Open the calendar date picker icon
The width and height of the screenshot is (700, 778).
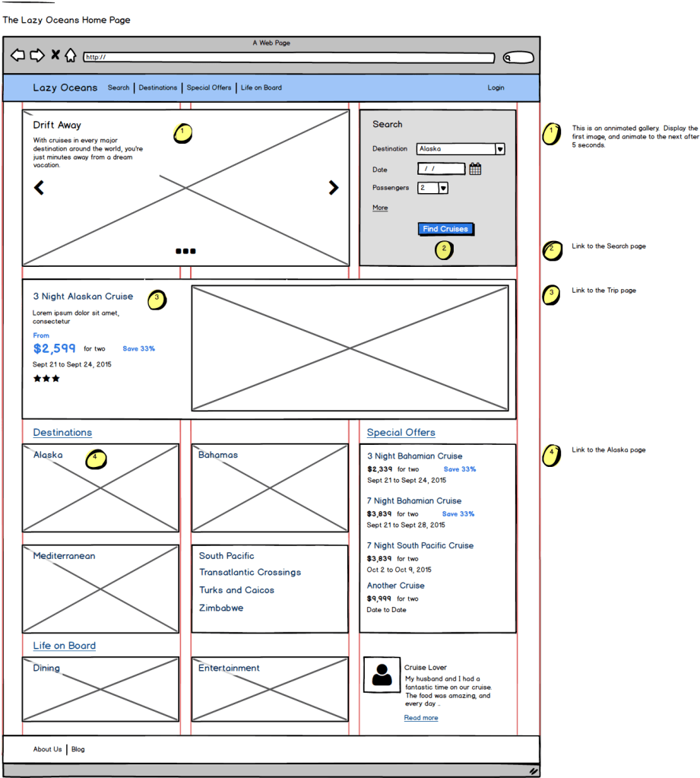[475, 169]
